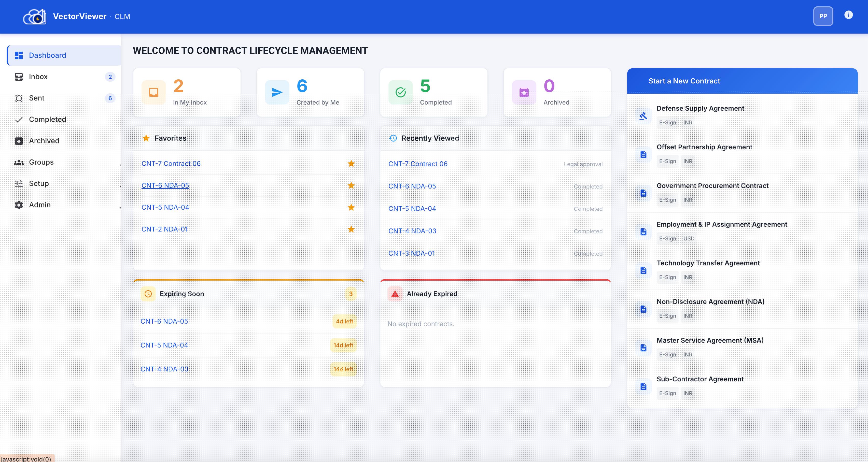Screen dimensions: 868x462
Task: Open Archived in the sidebar
Action: 64,141
